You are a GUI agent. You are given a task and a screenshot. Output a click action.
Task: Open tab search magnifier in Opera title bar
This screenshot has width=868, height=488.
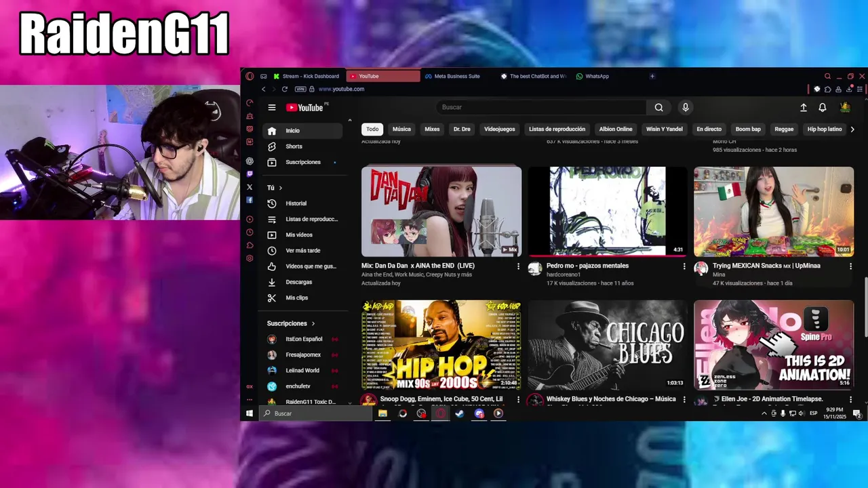coord(827,76)
